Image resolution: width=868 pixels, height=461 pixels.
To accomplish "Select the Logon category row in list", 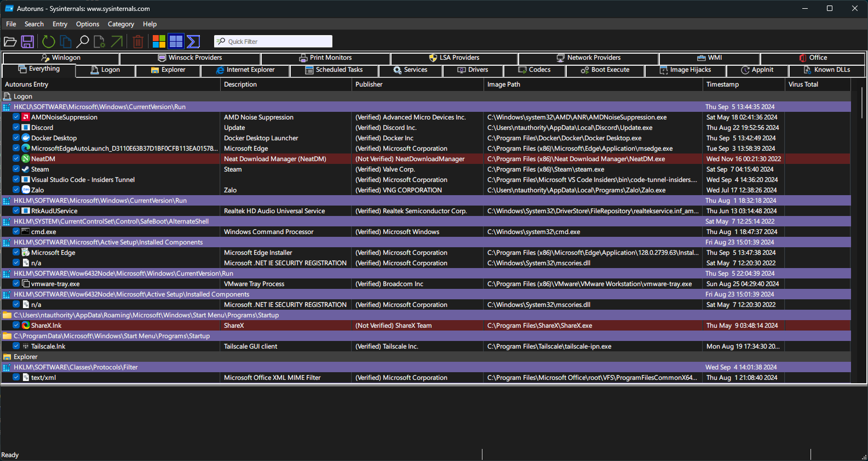I will click(426, 96).
